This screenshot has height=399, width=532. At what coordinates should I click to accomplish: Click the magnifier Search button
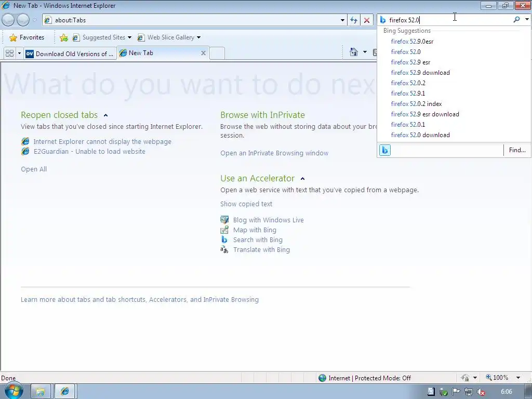point(516,20)
